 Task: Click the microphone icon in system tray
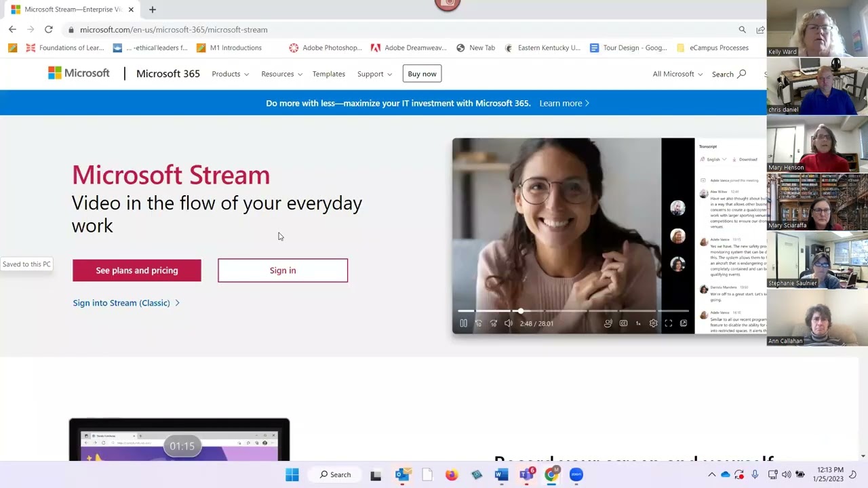tap(755, 474)
